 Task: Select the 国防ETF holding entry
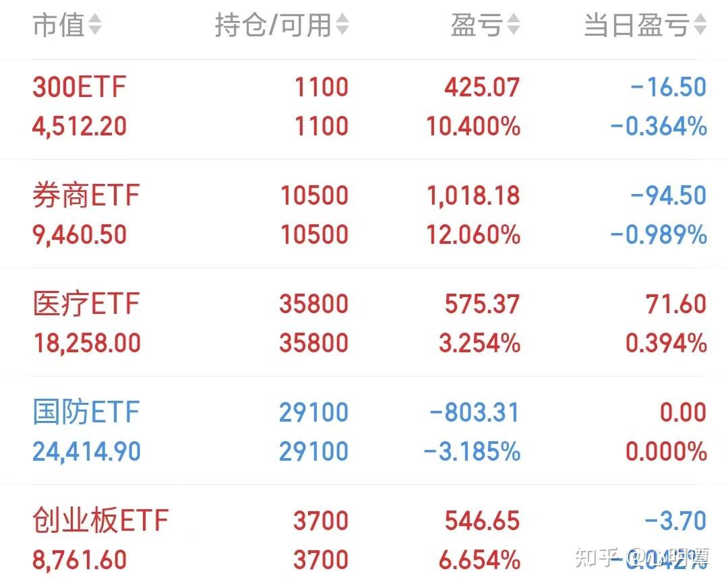point(86,412)
